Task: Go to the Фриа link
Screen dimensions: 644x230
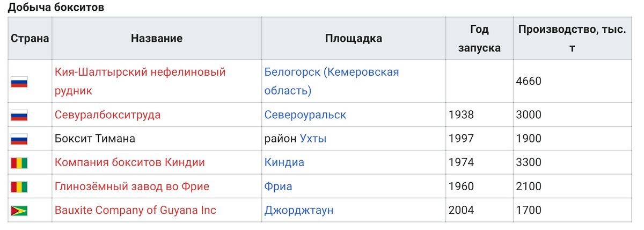Action: click(279, 186)
